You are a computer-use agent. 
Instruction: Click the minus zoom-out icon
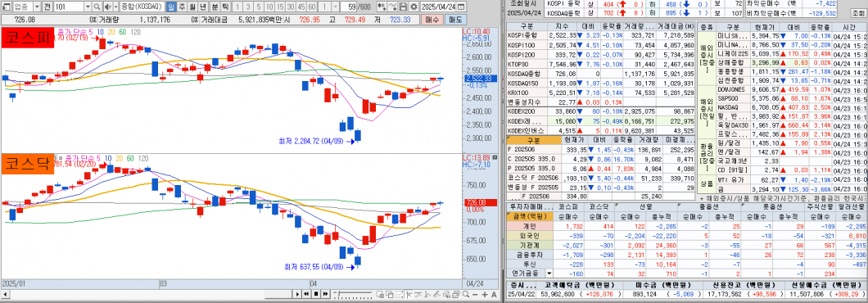475,294
